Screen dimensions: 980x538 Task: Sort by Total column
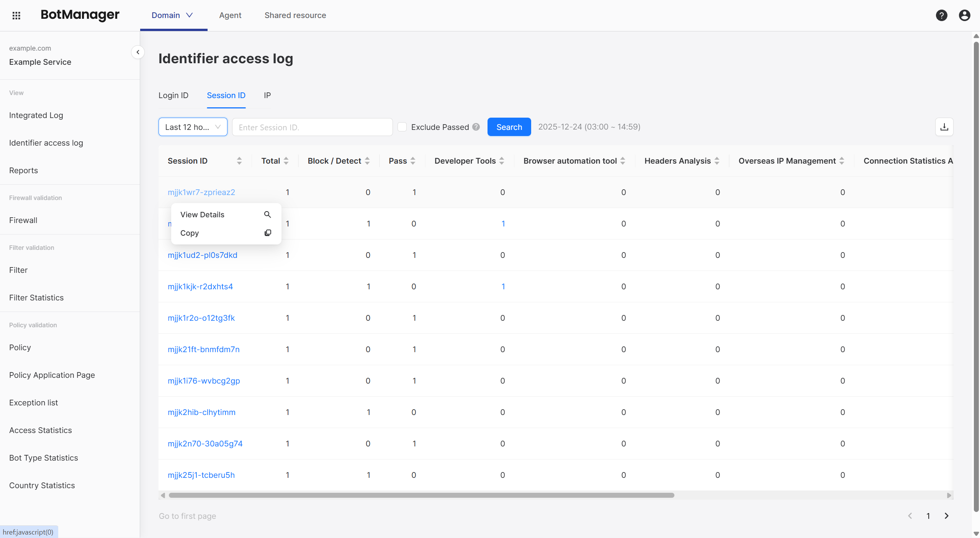pos(286,161)
